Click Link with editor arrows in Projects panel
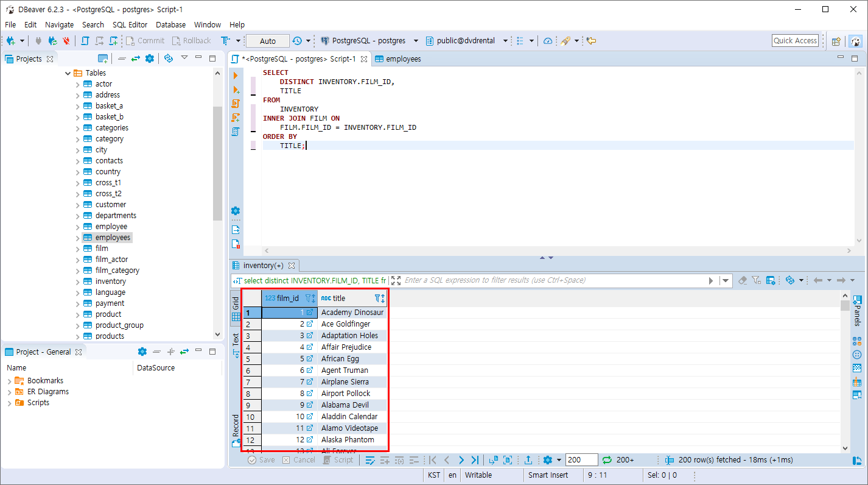The width and height of the screenshot is (868, 485). [x=135, y=58]
